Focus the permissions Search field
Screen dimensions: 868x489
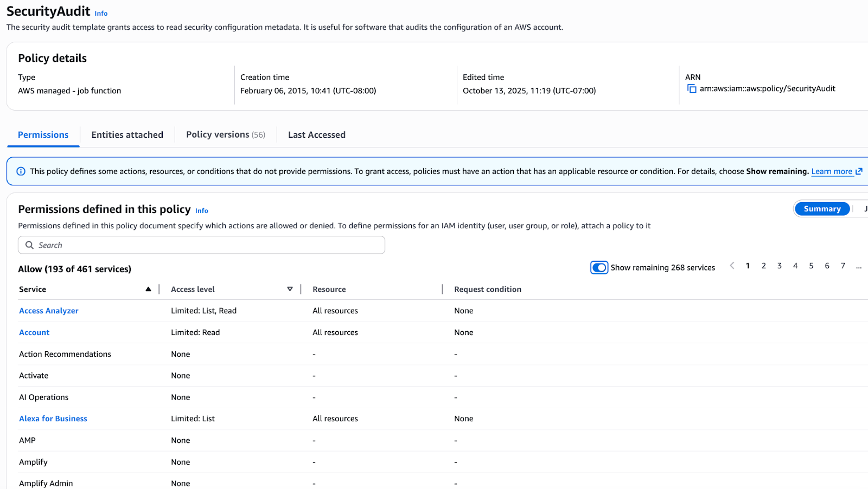click(x=201, y=245)
